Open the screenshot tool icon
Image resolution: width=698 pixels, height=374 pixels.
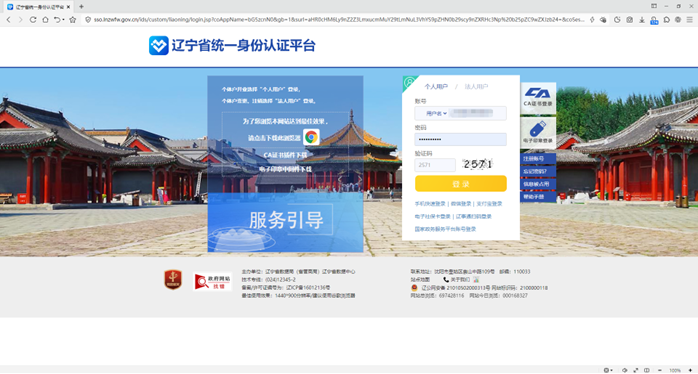pos(629,20)
